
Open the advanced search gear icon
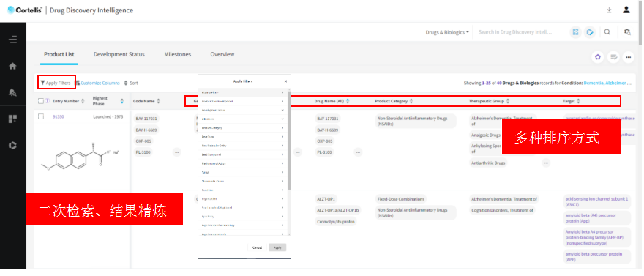click(x=627, y=32)
